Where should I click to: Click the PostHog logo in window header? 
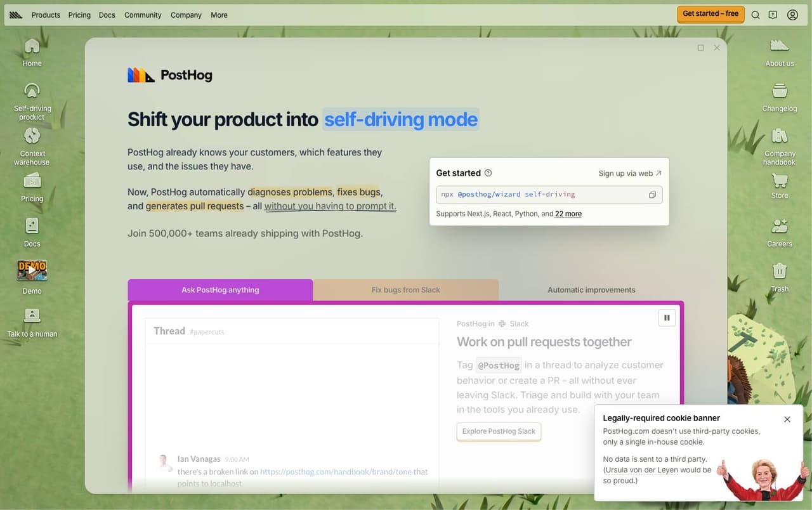click(170, 75)
